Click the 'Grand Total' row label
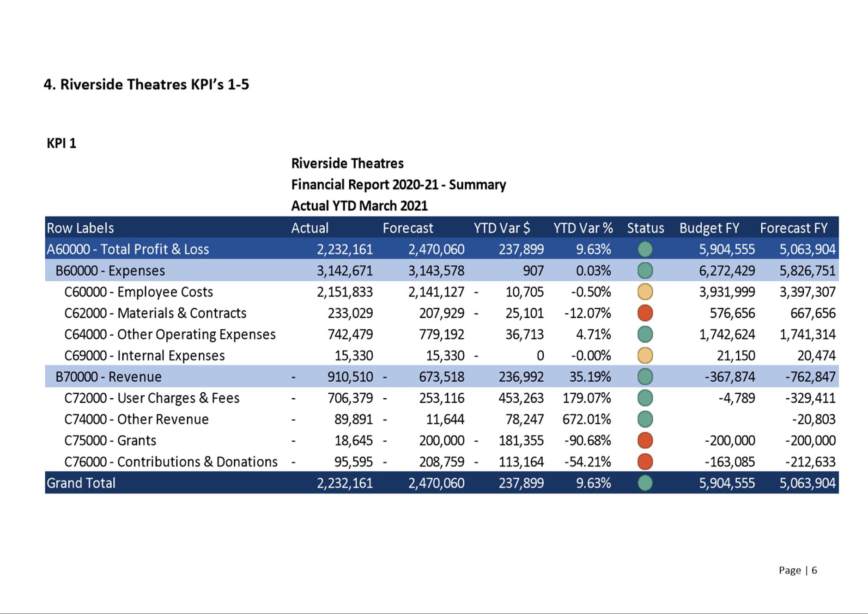The image size is (868, 614). tap(81, 483)
